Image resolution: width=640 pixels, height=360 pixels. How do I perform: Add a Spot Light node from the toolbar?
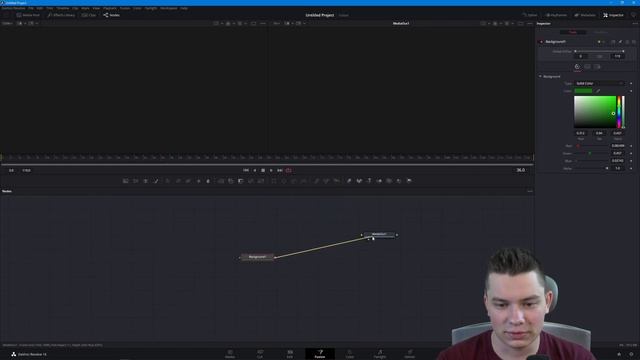coord(399,181)
